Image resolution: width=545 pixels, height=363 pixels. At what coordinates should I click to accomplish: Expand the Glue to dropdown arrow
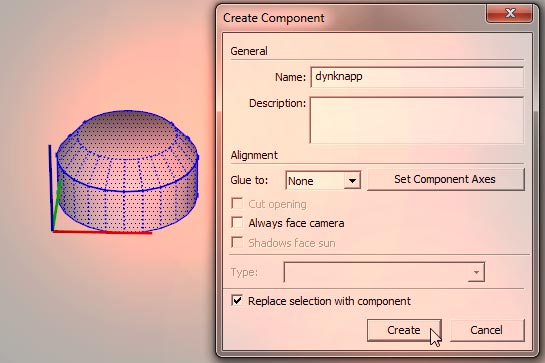pos(352,180)
